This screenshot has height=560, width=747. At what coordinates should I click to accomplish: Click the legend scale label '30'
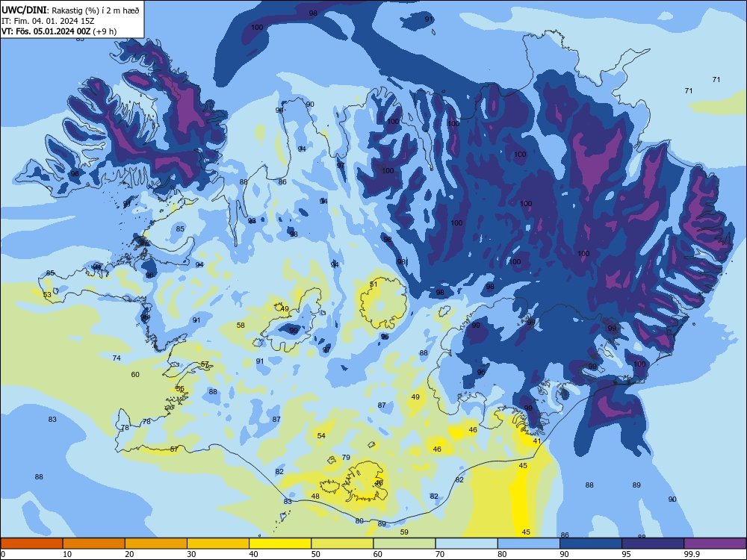click(x=191, y=554)
